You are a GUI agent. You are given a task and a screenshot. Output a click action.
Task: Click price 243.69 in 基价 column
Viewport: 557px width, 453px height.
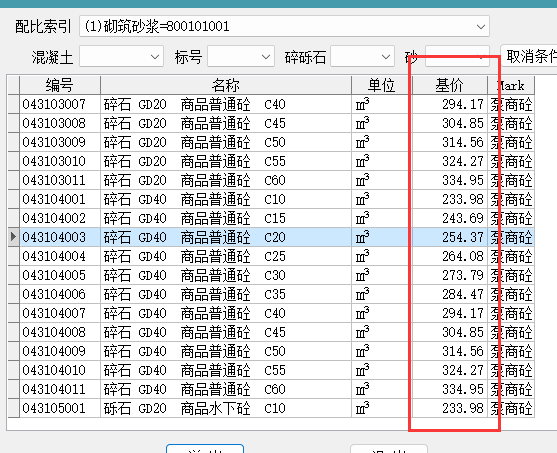(x=450, y=219)
